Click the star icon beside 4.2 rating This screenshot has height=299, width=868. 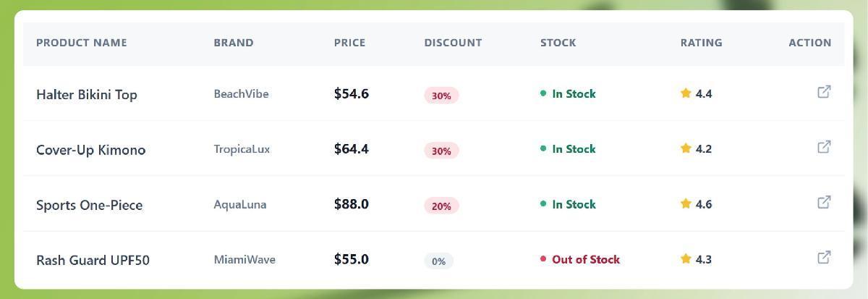pyautogui.click(x=686, y=148)
